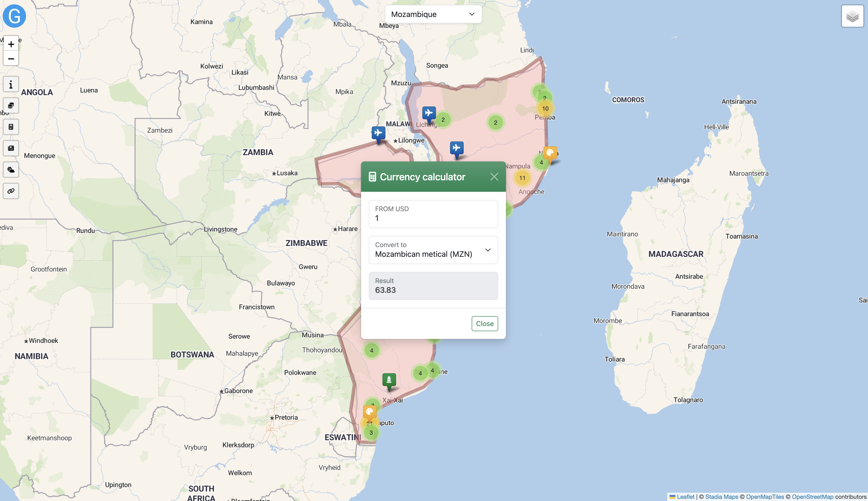Zoom out of the map

[11, 59]
